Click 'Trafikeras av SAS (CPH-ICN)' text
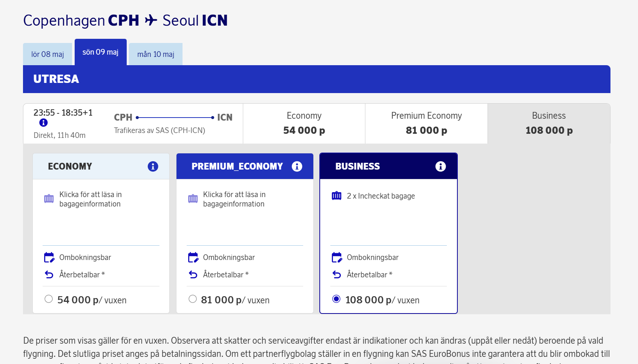The width and height of the screenshot is (638, 364). click(159, 130)
